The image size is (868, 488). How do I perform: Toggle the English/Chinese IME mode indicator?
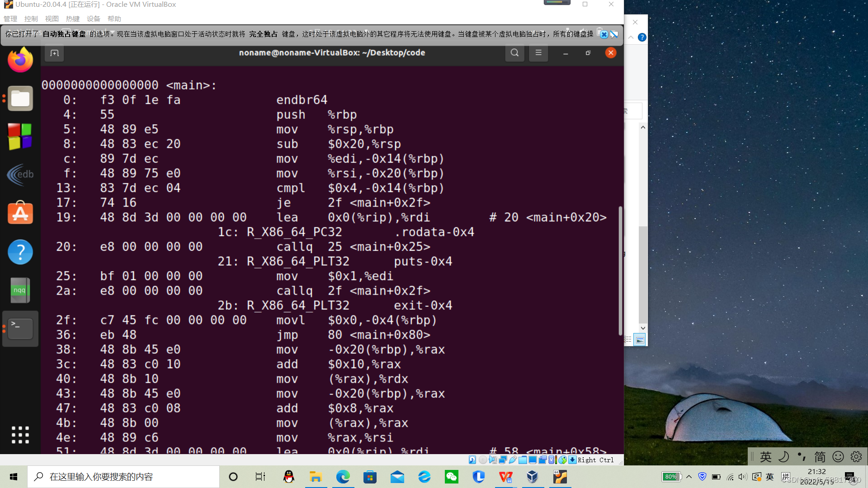point(765,457)
